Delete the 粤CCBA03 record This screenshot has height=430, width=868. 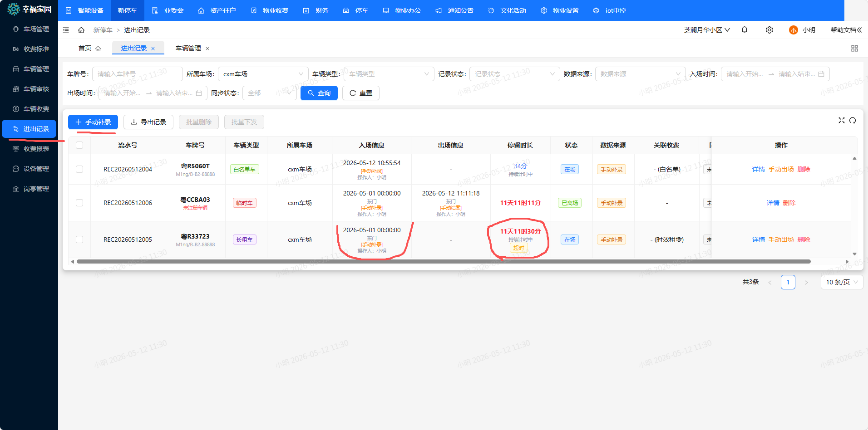(789, 203)
